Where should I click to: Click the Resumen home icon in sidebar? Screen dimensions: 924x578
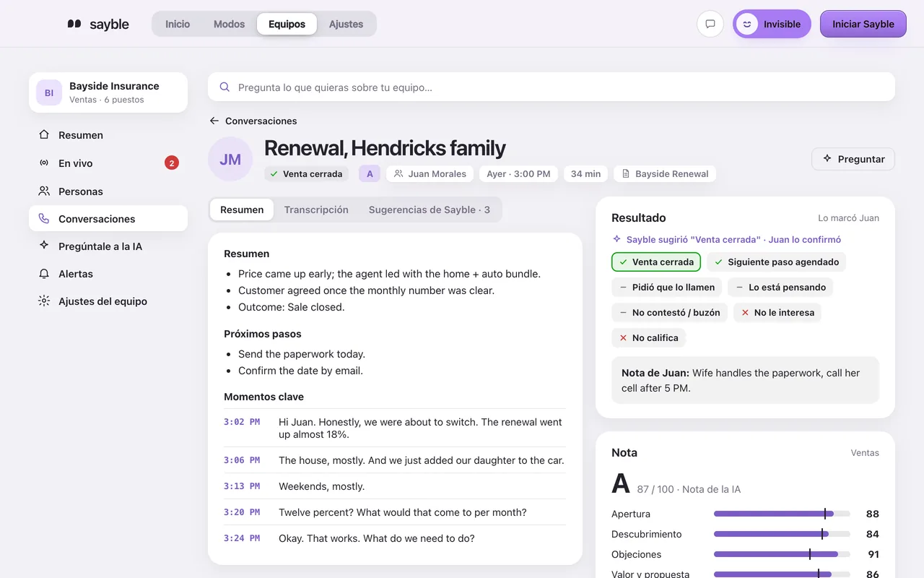44,134
